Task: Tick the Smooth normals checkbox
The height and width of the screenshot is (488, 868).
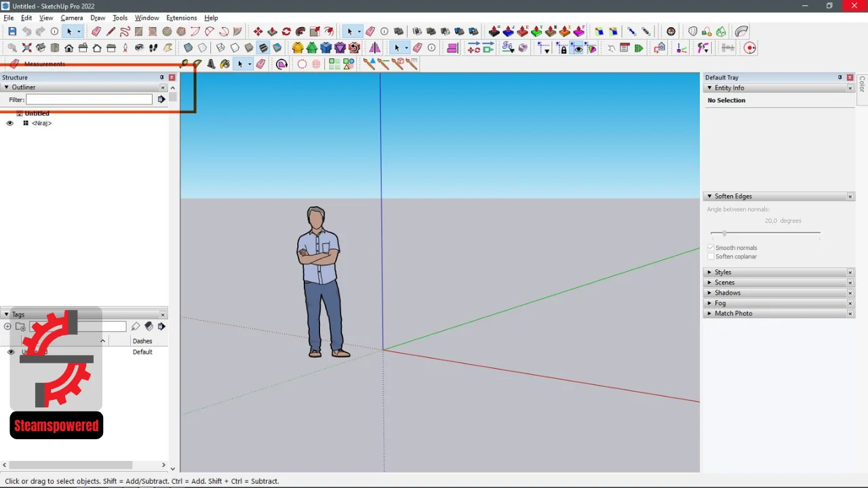Action: point(711,248)
